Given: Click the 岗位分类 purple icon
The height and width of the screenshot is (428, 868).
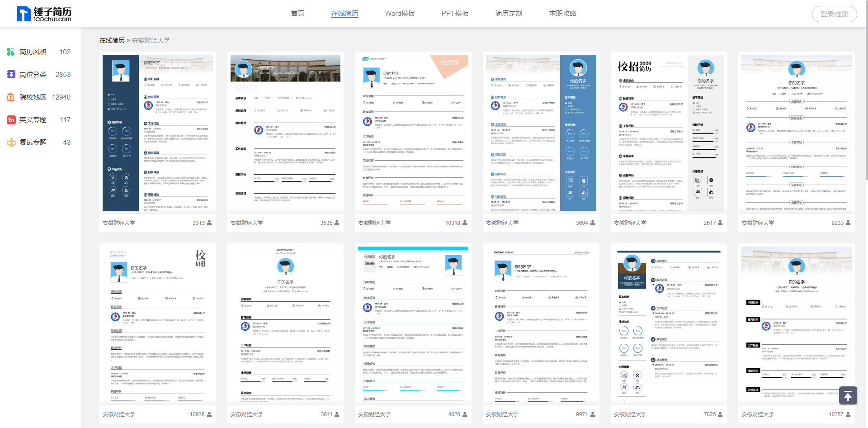Looking at the screenshot, I should point(11,74).
